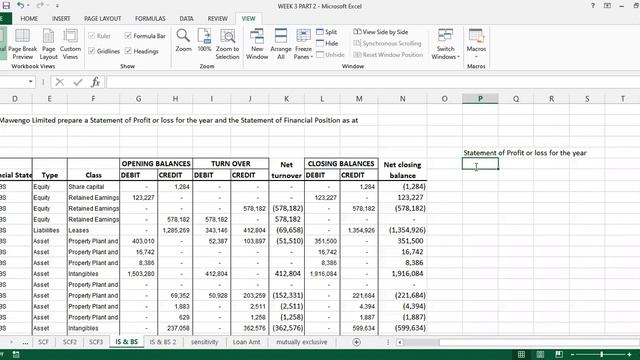Switch to mutually exclusive sheet
The width and height of the screenshot is (640, 360).
coord(302,342)
